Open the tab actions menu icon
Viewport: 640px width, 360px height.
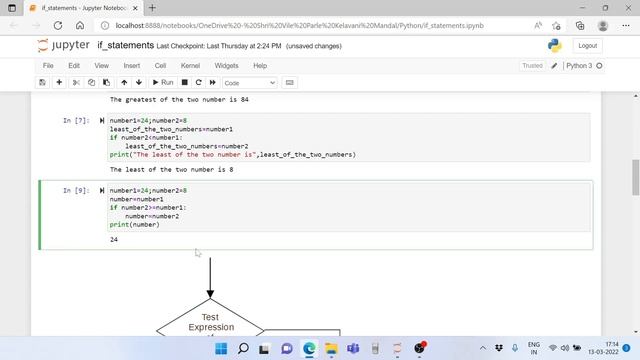tap(12, 8)
